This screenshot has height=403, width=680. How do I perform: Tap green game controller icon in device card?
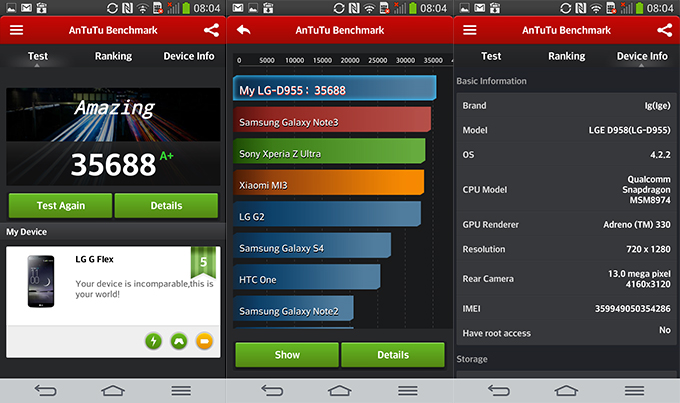179,341
